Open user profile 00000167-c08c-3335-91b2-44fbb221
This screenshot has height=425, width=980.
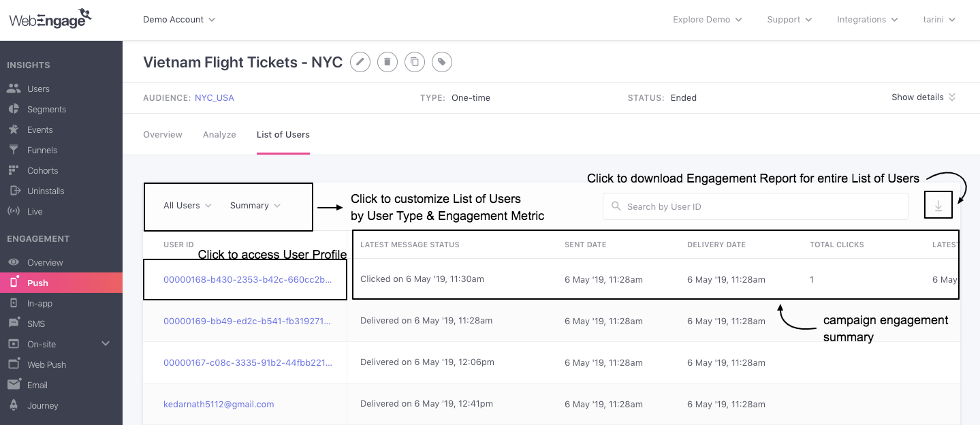(x=248, y=362)
